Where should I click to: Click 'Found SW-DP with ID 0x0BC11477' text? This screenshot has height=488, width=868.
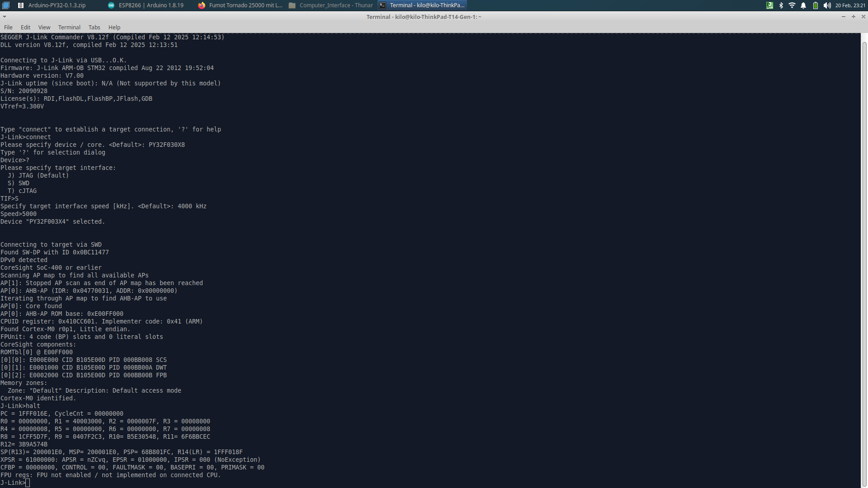pyautogui.click(x=55, y=252)
